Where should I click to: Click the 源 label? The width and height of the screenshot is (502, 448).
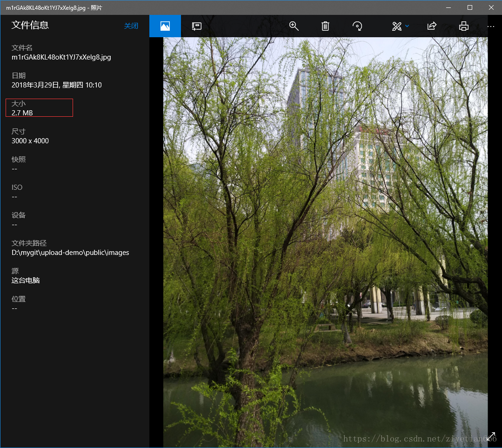(15, 271)
